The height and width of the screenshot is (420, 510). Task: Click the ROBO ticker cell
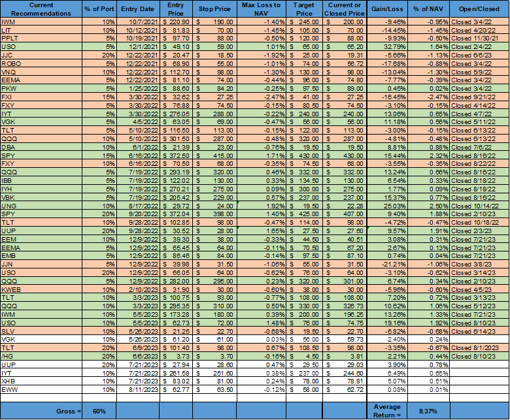41,63
